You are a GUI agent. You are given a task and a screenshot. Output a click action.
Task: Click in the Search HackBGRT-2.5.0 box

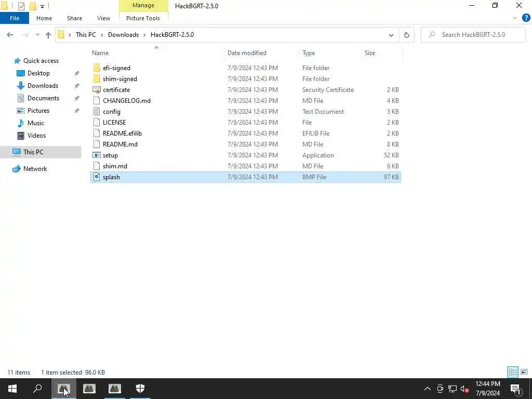[473, 35]
